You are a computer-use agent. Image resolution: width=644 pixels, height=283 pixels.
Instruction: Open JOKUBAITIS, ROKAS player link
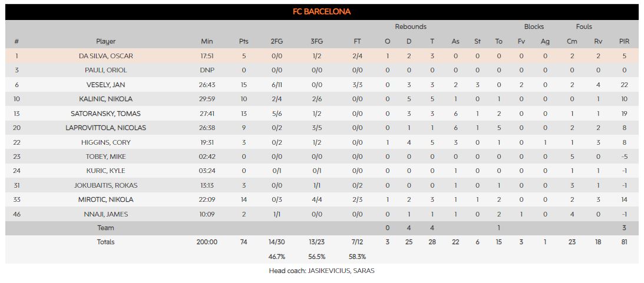point(106,185)
